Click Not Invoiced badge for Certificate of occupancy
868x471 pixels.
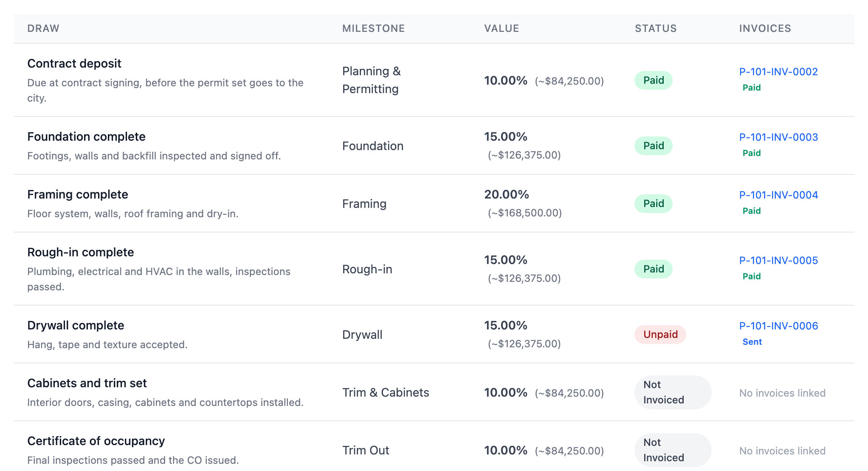point(673,450)
